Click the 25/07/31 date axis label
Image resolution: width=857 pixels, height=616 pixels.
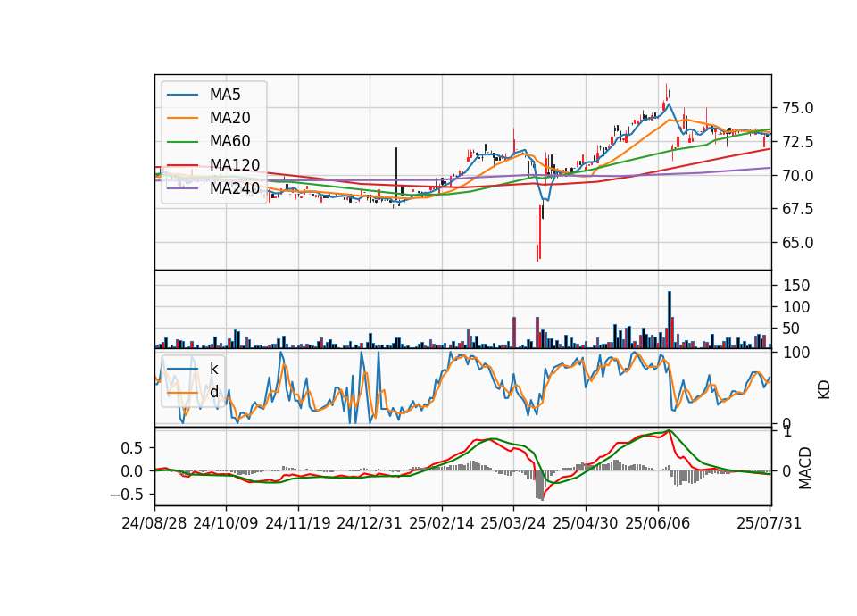(x=769, y=523)
